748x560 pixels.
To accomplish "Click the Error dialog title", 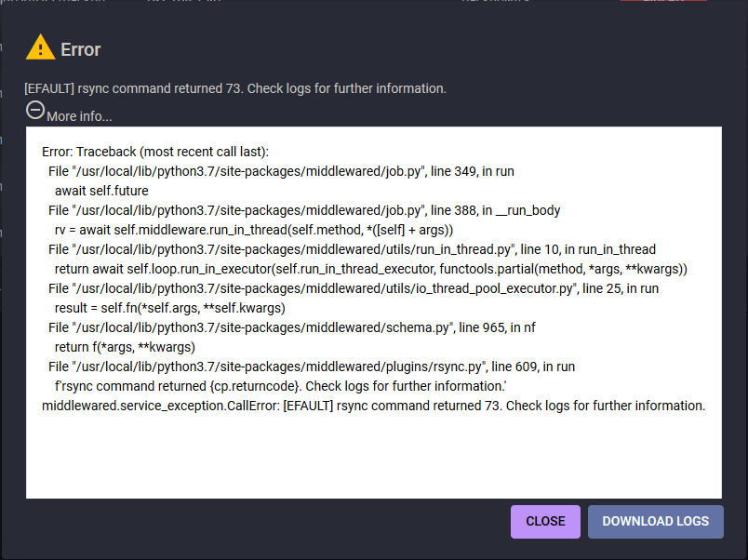I will [81, 49].
